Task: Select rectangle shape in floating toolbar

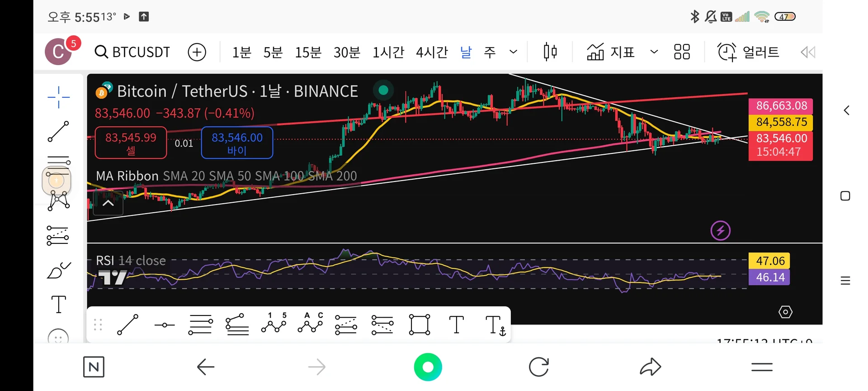Action: pyautogui.click(x=420, y=325)
